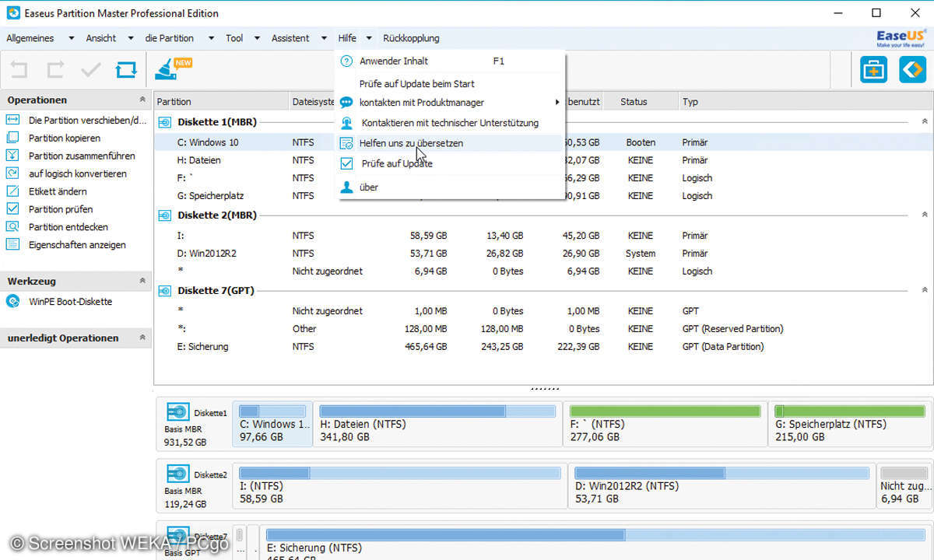Viewport: 934px width, 560px height.
Task: Click the Redo arrow in the toolbar
Action: [x=54, y=70]
